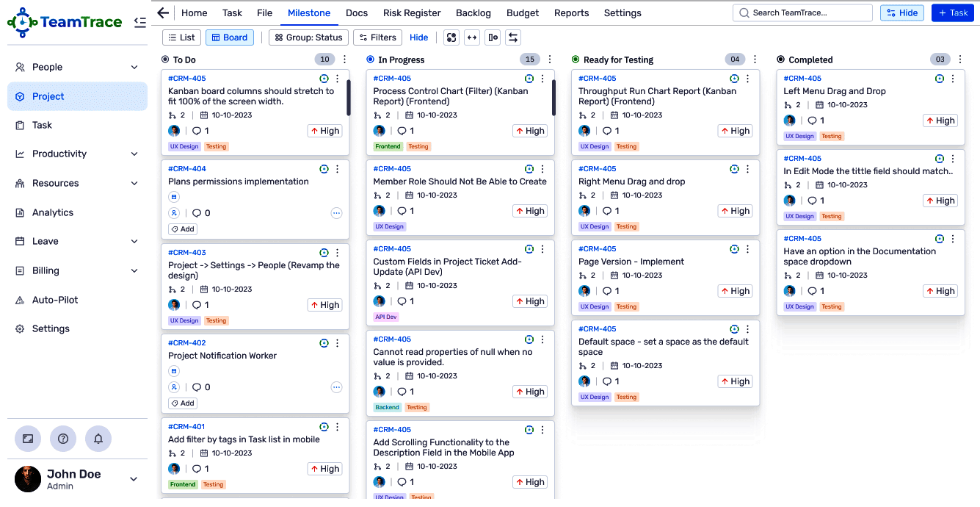Open the John Doe account dropdown
Screen dimensions: 980x507
click(133, 478)
